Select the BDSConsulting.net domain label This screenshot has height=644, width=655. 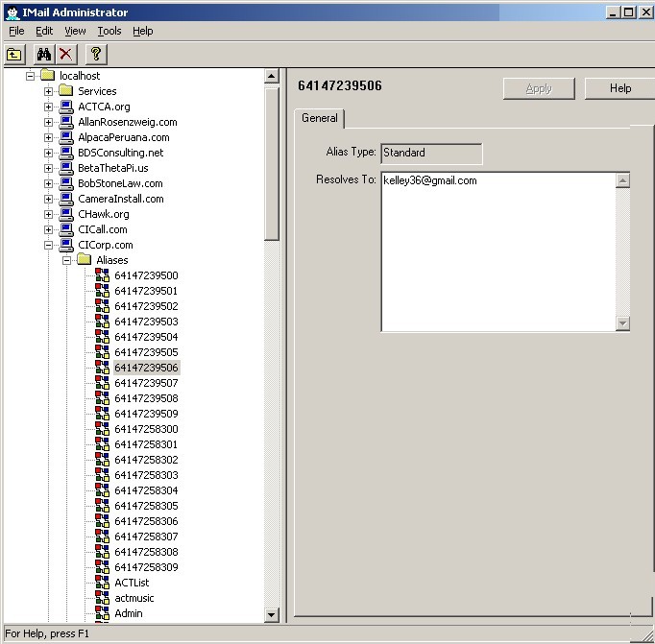coord(120,153)
